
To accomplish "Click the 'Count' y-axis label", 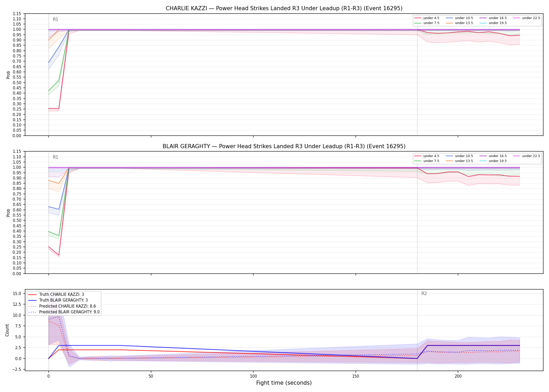I will point(7,330).
